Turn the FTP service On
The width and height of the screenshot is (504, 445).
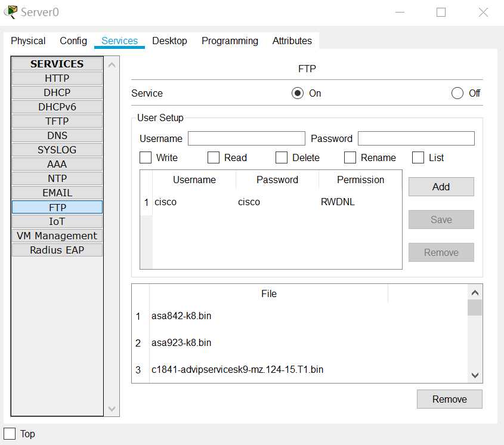coord(297,93)
